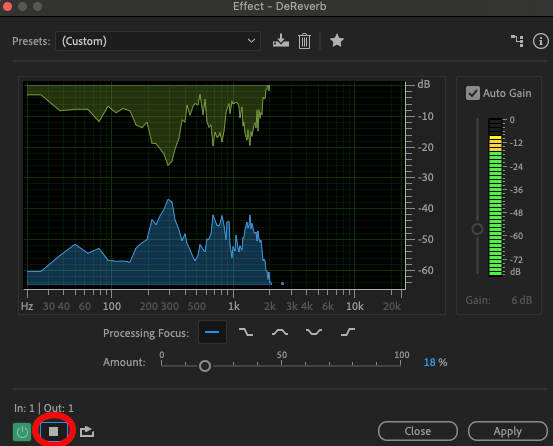Screen dimensions: 553x446
Task: Click the Apply button
Action: (x=508, y=431)
